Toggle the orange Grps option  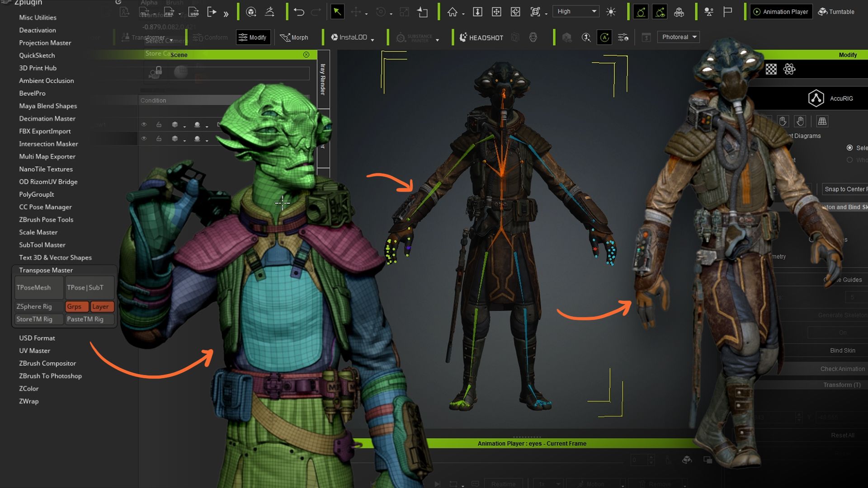(77, 306)
